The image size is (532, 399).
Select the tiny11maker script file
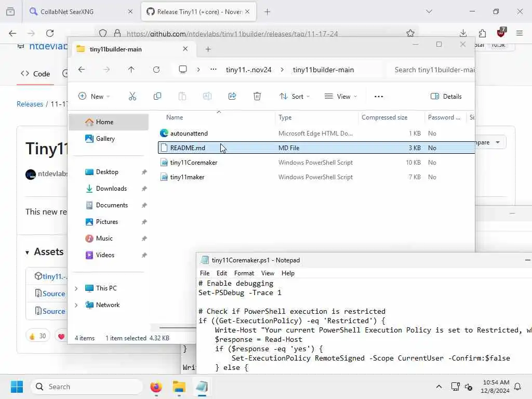pyautogui.click(x=316, y=177)
